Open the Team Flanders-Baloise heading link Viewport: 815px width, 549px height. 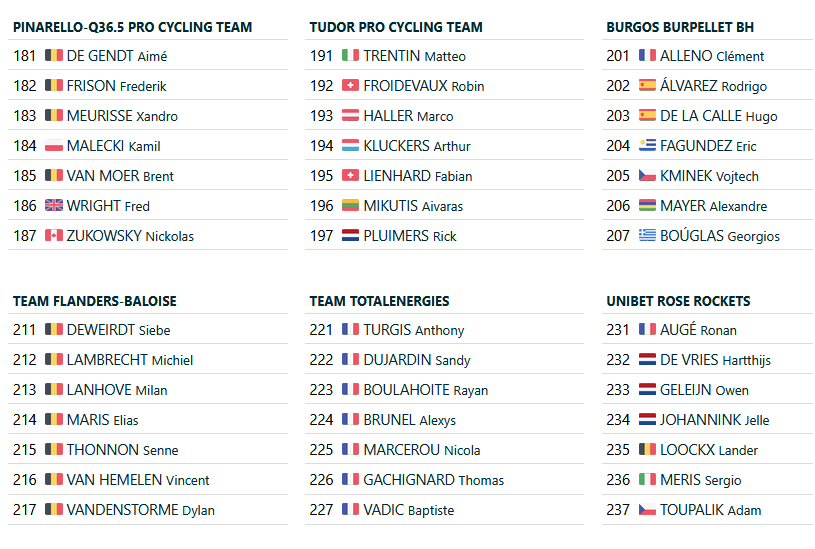coord(95,301)
